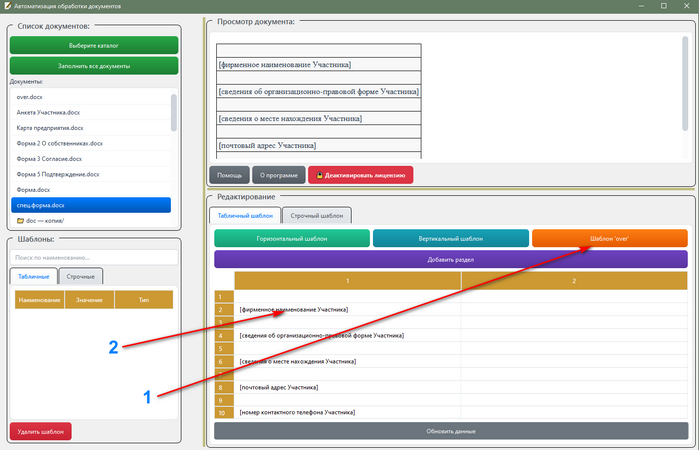The height and width of the screenshot is (450, 699).
Task: Click the documents list scrollbar
Action: pyautogui.click(x=174, y=112)
